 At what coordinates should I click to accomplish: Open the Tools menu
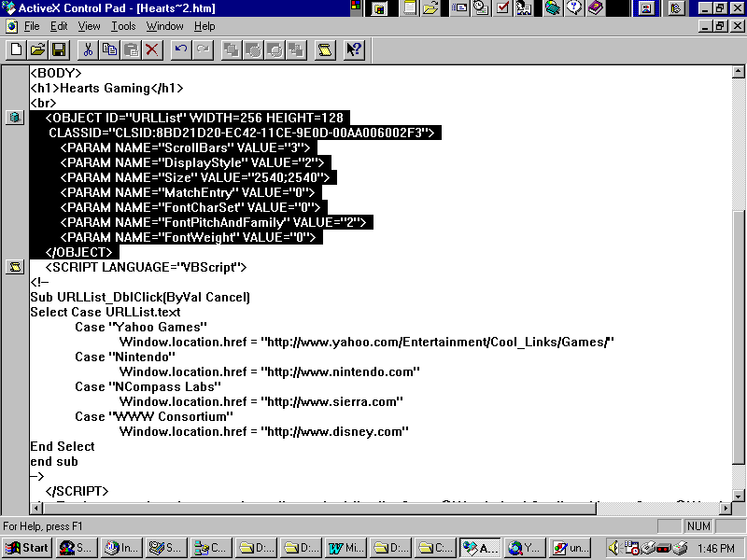click(x=123, y=26)
